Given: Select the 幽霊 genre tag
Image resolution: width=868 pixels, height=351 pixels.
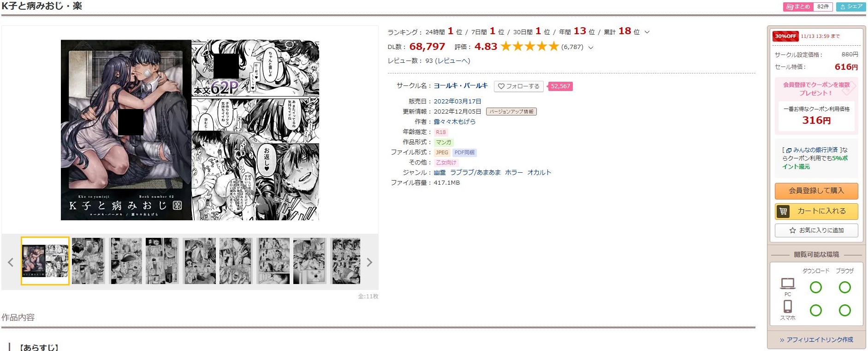Looking at the screenshot, I should [x=440, y=172].
